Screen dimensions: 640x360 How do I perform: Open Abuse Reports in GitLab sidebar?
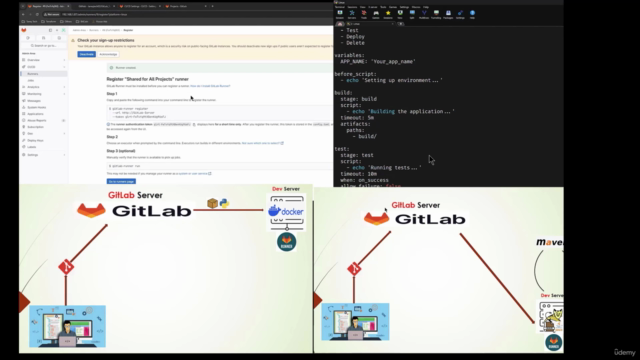[44, 120]
